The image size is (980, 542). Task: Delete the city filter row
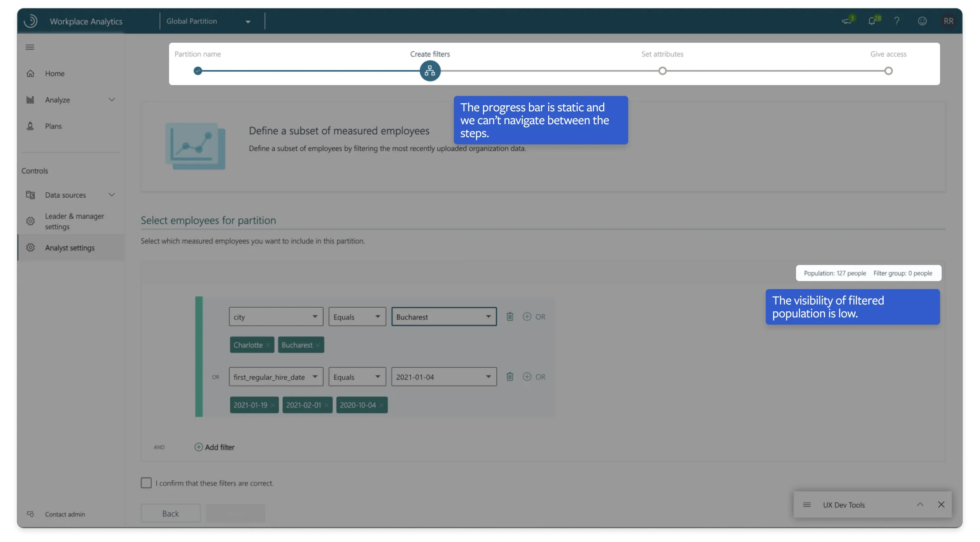click(x=510, y=317)
